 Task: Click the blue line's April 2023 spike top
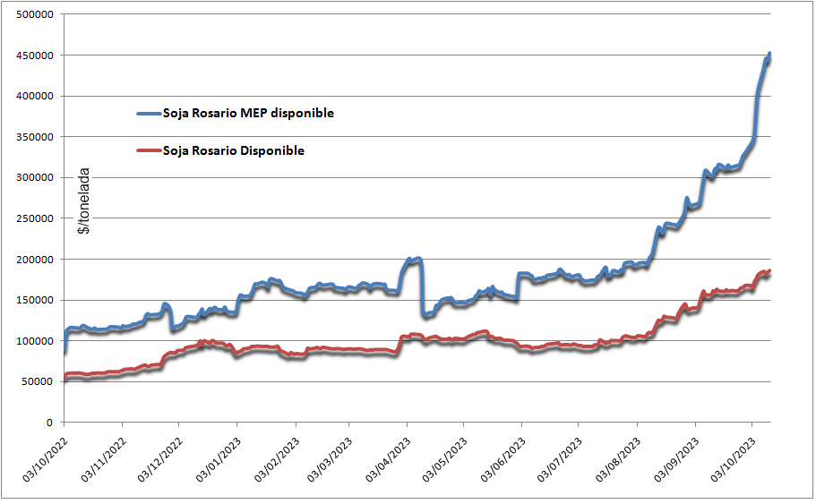click(414, 260)
